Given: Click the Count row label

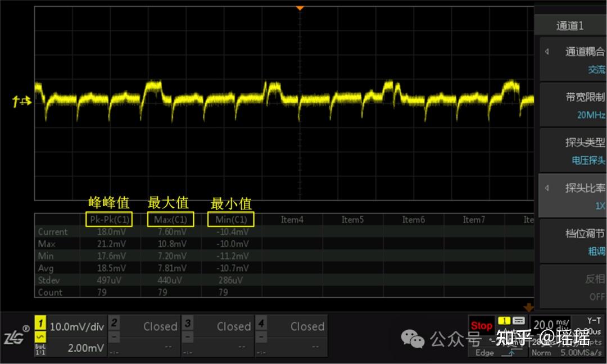Looking at the screenshot, I should coord(50,293).
